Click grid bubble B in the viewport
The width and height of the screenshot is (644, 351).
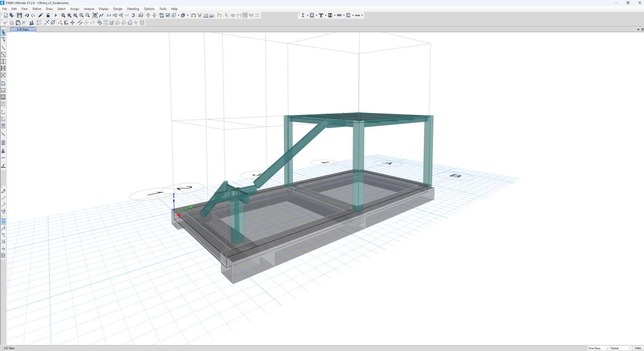point(456,176)
